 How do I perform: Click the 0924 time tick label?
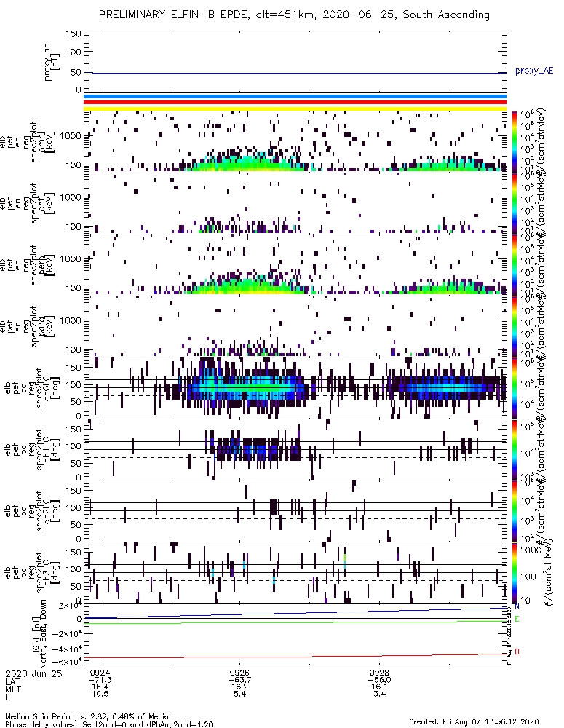pyautogui.click(x=100, y=673)
